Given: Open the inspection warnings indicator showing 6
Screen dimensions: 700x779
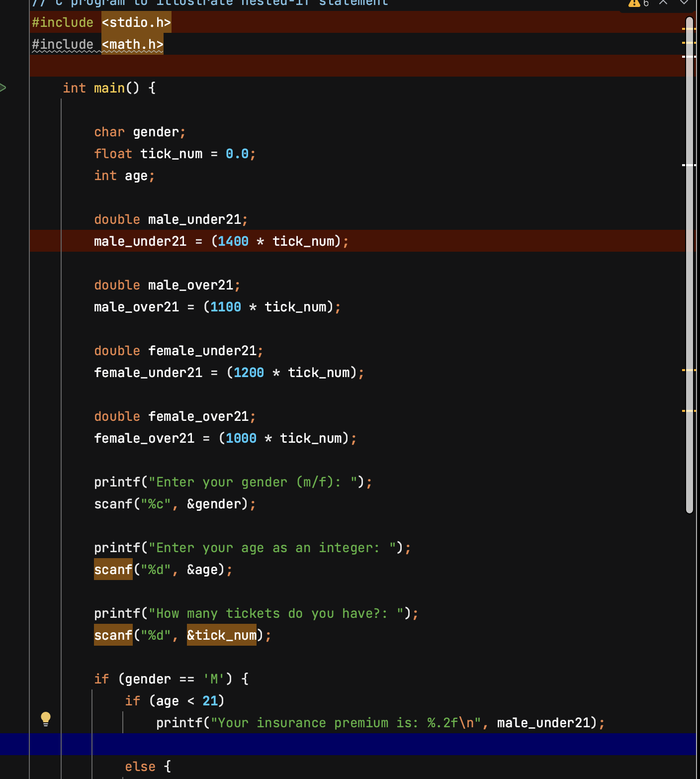Looking at the screenshot, I should (638, 3).
